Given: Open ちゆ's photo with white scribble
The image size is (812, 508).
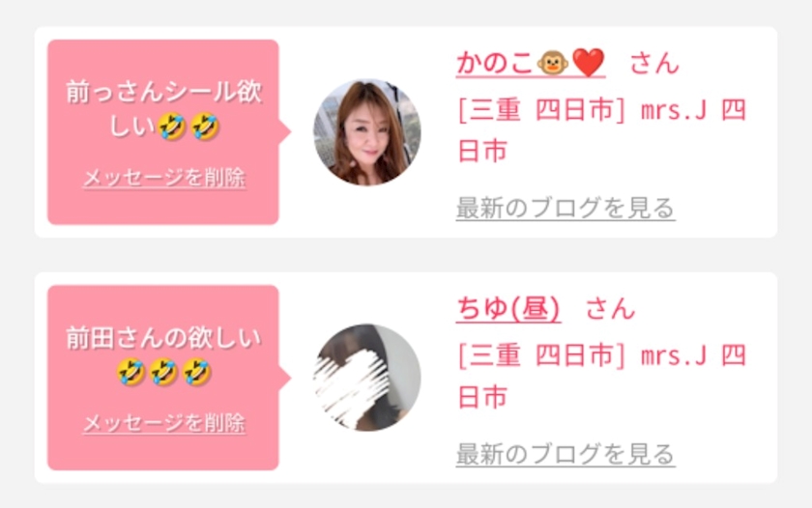Looking at the screenshot, I should pyautogui.click(x=367, y=378).
